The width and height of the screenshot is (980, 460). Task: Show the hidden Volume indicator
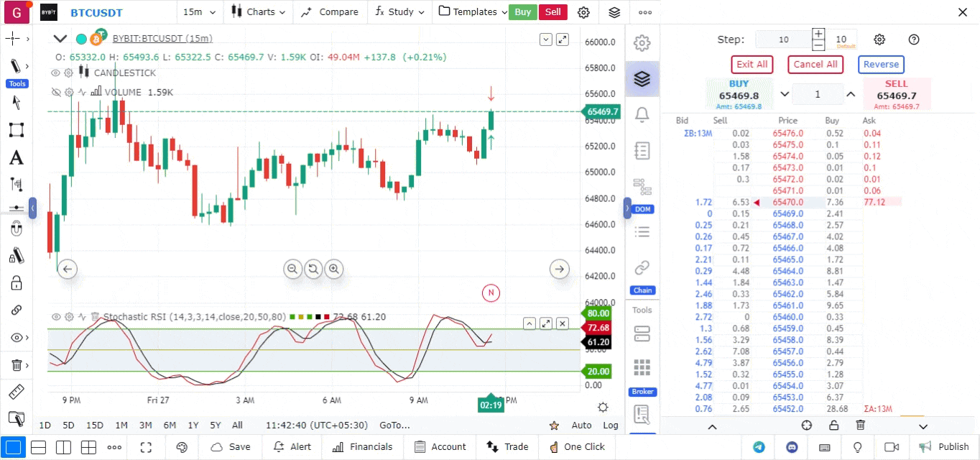click(55, 92)
